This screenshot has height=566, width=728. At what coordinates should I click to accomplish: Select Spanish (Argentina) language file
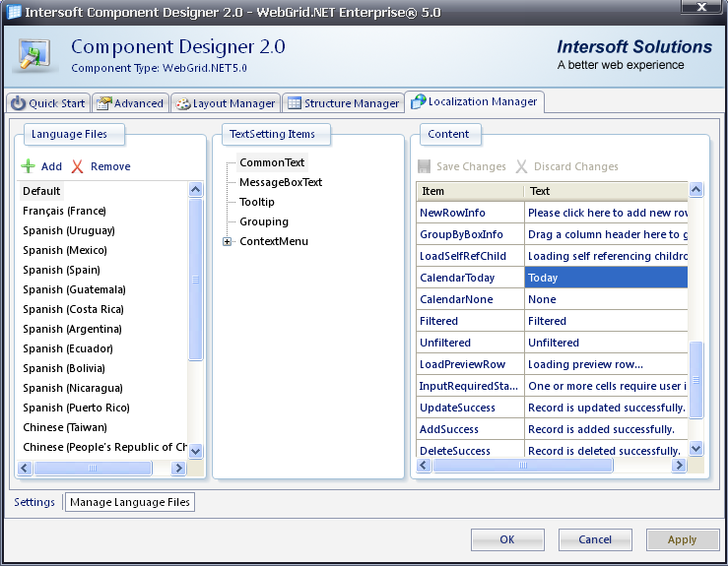click(73, 329)
